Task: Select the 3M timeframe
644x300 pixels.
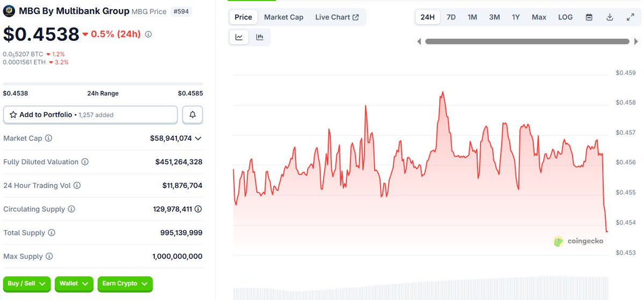Action: pos(495,17)
